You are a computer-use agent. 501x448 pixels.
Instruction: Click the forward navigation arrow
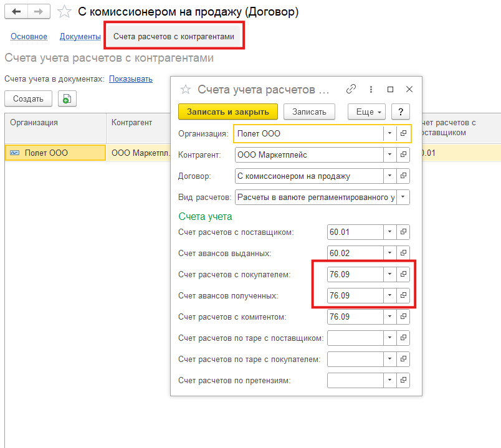tap(39, 12)
